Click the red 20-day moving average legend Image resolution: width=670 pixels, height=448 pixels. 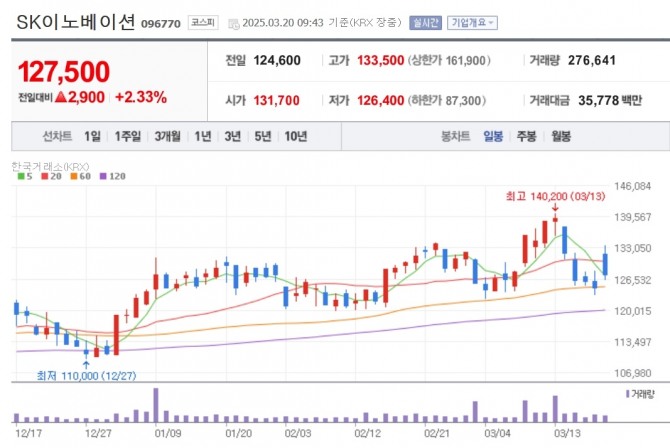pos(51,176)
